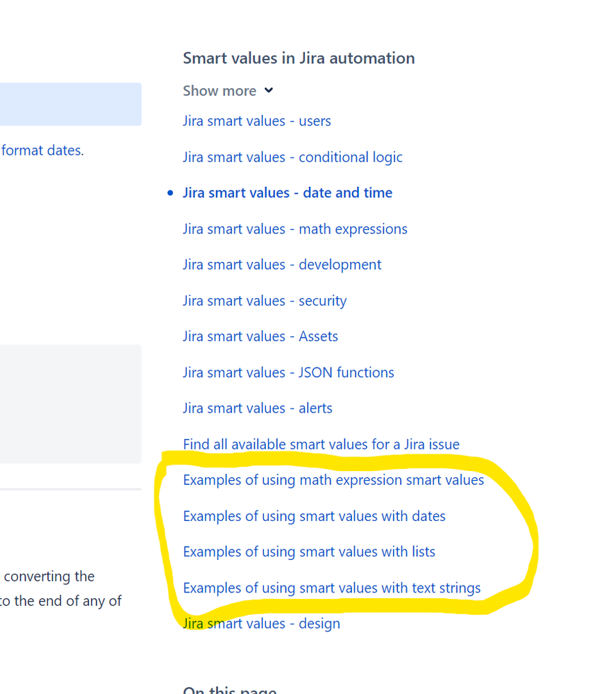This screenshot has width=616, height=694.
Task: Open Jira smart values - math expressions
Action: click(295, 229)
